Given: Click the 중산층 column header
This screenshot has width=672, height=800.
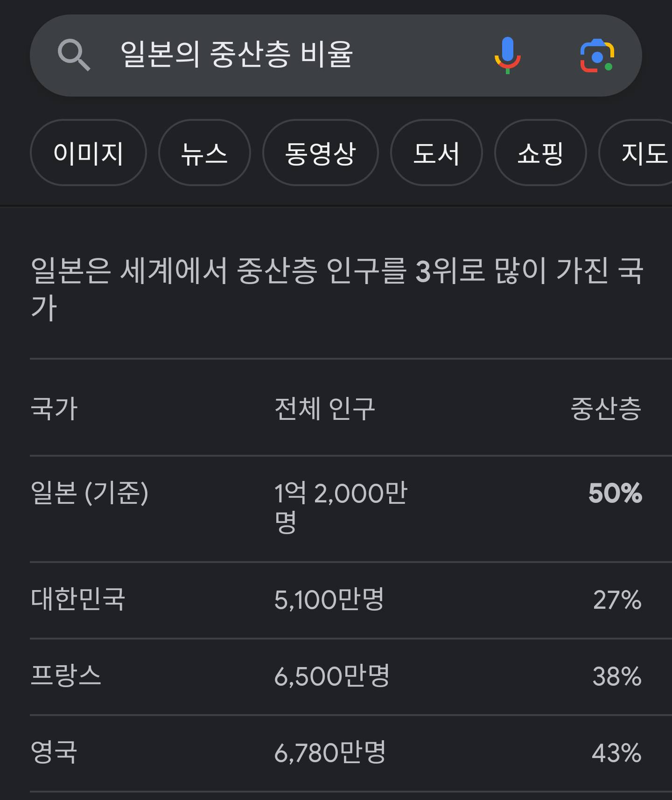Looking at the screenshot, I should pyautogui.click(x=606, y=409).
